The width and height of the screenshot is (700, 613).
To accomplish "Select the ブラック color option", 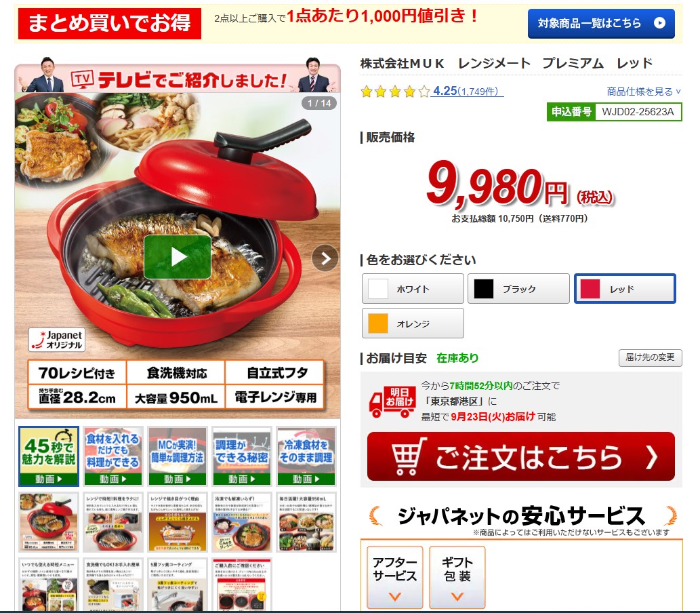I will 518,289.
